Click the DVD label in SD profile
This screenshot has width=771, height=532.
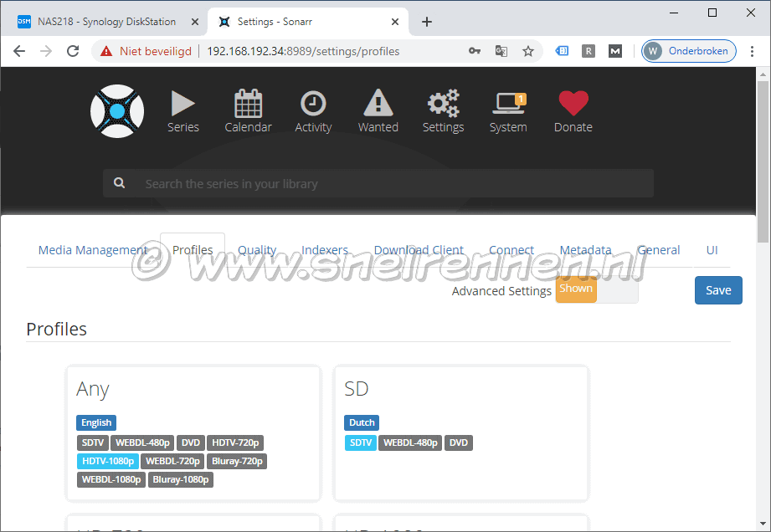[458, 442]
